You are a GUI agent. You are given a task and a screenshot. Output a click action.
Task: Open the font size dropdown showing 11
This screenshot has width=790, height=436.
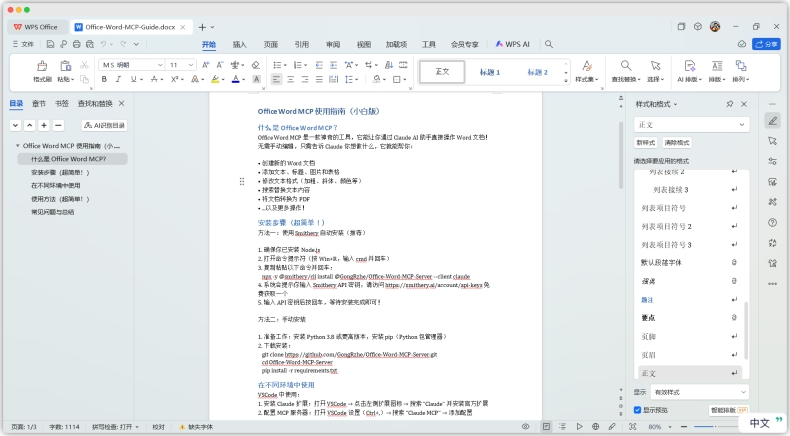tap(190, 65)
